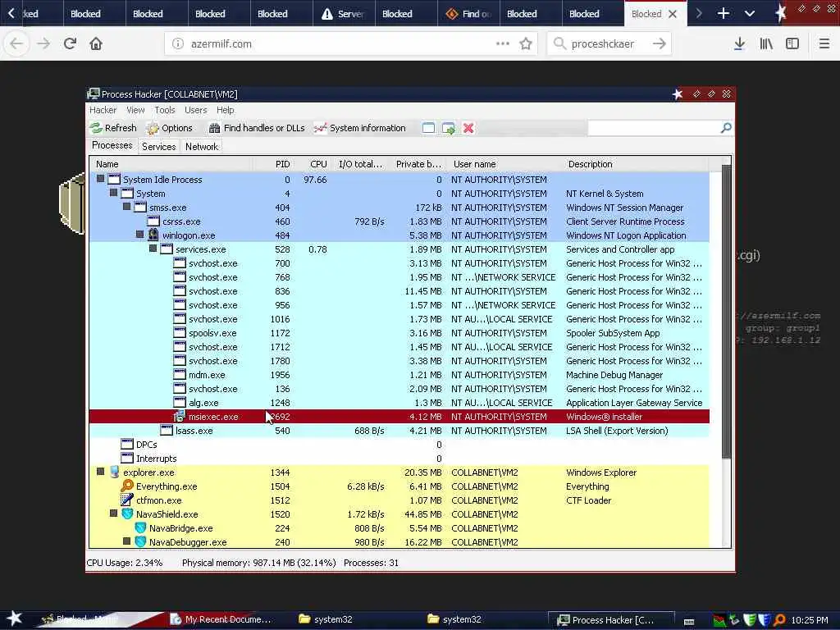Viewport: 840px width, 630px height.
Task: Open the Hacker menu
Action: click(103, 110)
